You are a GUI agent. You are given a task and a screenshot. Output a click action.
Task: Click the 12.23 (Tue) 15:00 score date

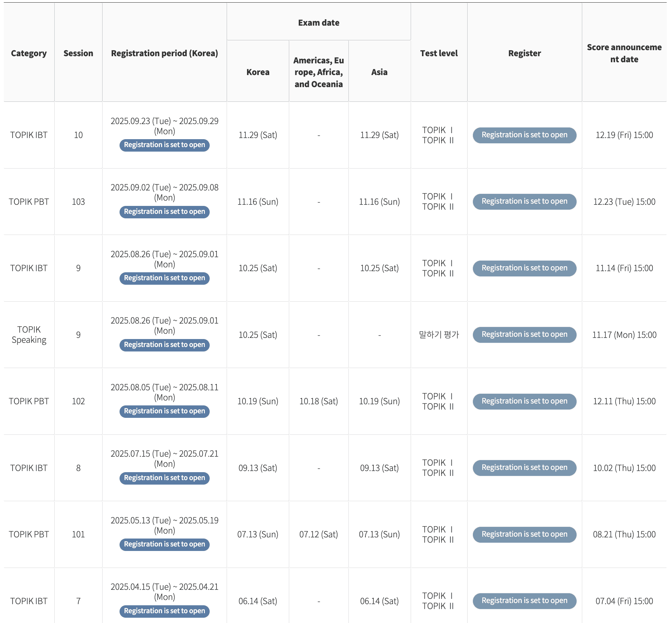coord(624,202)
